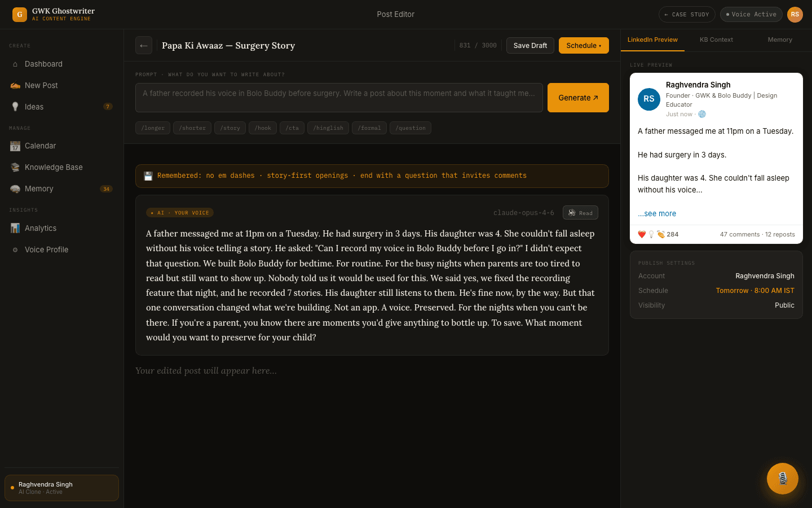
Task: Click the claude-opus-4-6 model label
Action: (524, 213)
